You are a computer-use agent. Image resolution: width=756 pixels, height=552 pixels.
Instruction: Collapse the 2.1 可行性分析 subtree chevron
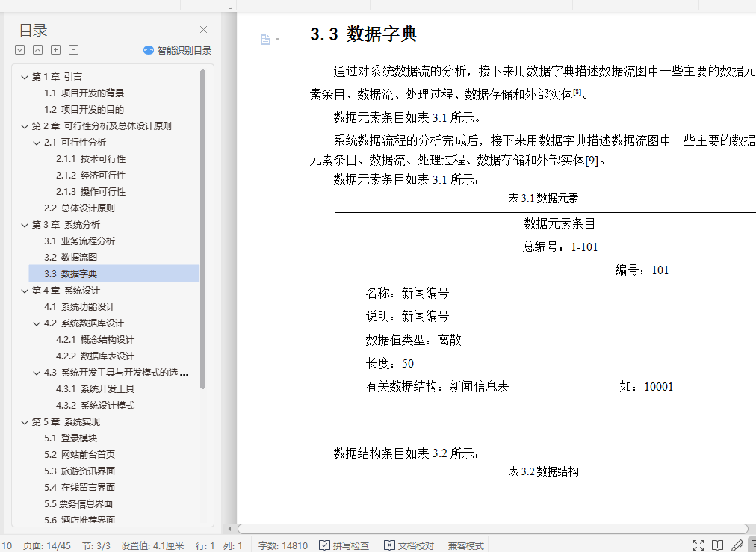37,143
